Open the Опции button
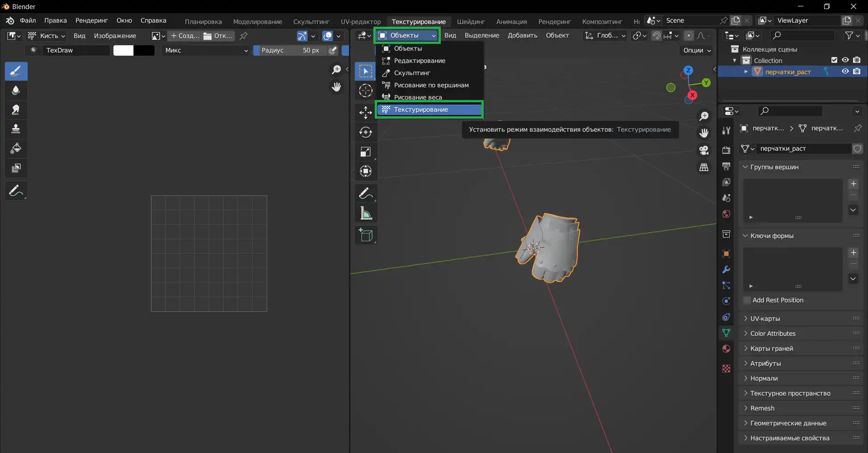 pyautogui.click(x=697, y=50)
